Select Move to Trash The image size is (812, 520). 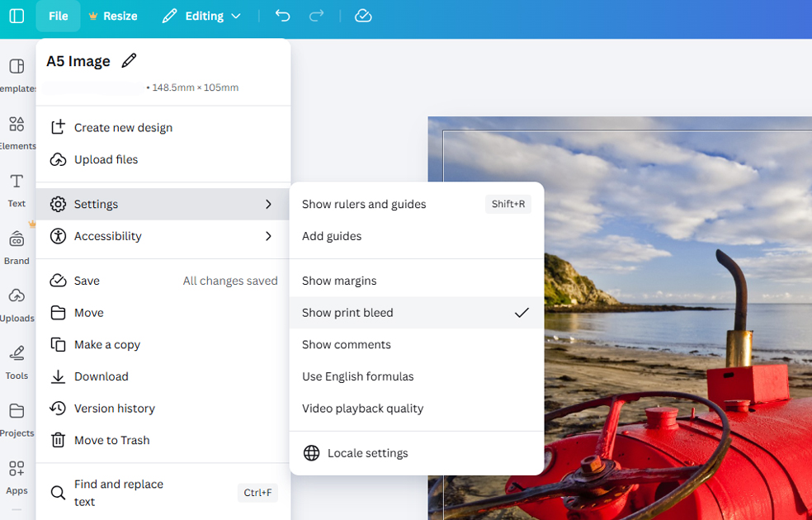click(x=163, y=440)
